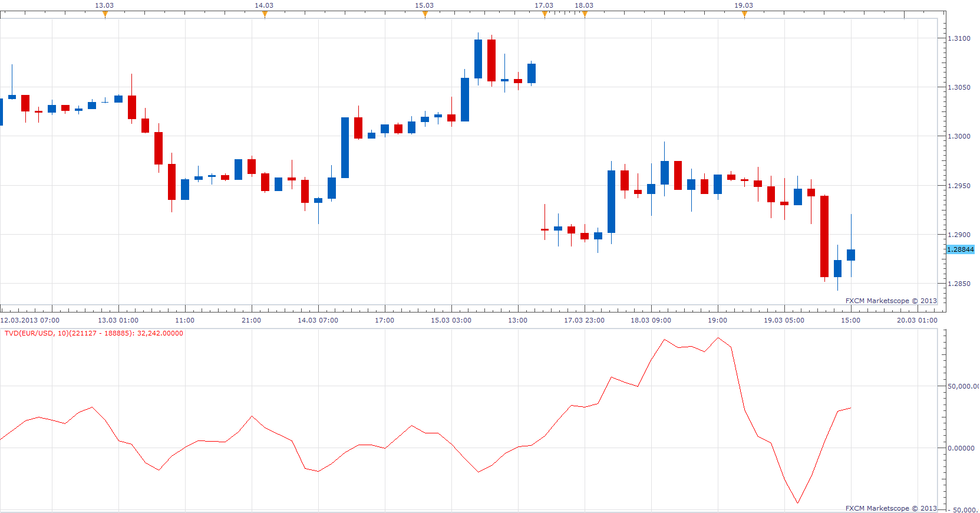
Task: Click the 11:00 time axis label
Action: 184,320
